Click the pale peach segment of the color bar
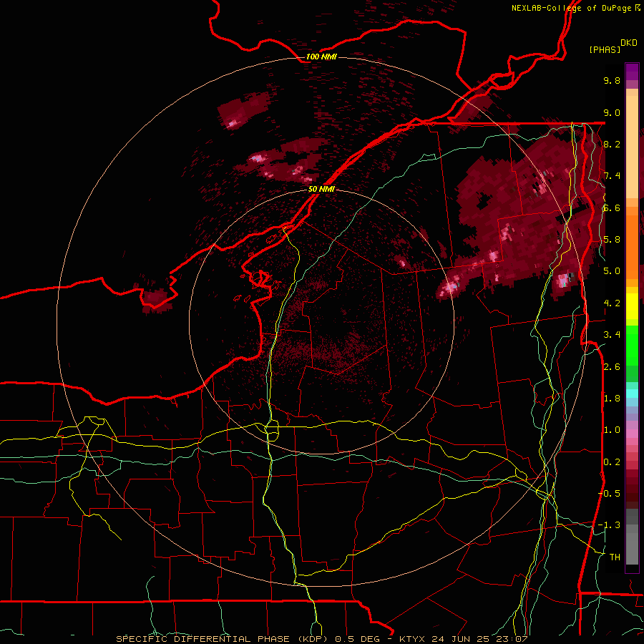Image resolution: width=644 pixels, height=644 pixels. click(x=632, y=148)
